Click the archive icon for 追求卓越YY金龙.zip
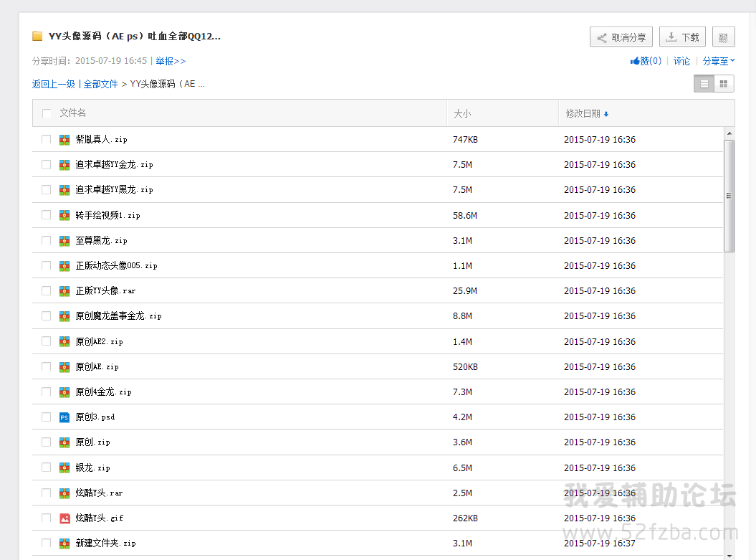 [64, 165]
